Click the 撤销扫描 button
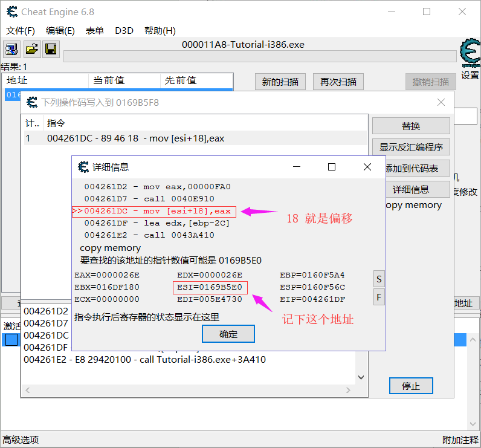 pyautogui.click(x=430, y=82)
